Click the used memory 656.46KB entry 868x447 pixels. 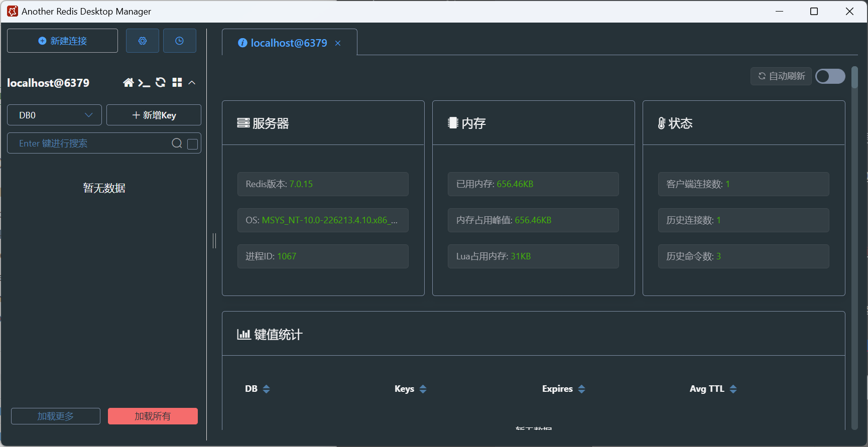pyautogui.click(x=533, y=184)
